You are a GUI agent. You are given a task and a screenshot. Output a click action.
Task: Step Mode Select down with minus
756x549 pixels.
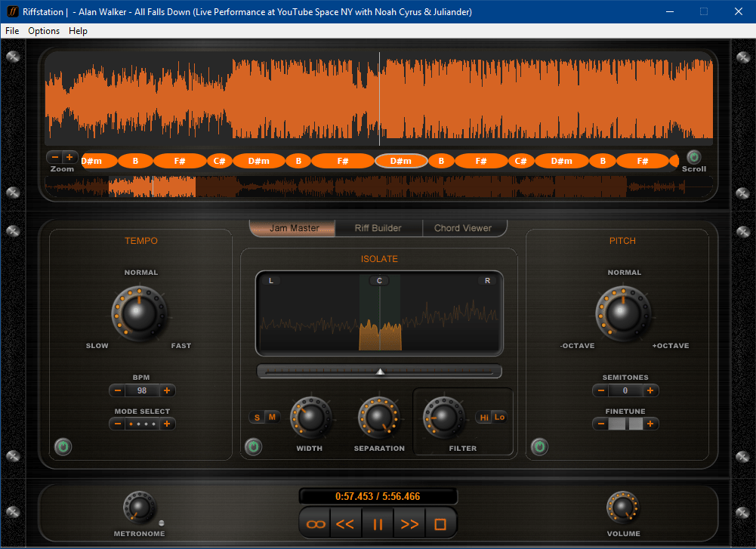click(118, 424)
